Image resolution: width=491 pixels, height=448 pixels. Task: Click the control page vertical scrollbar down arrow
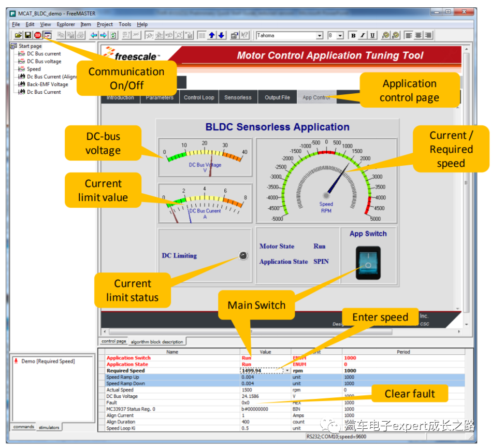coord(466,324)
